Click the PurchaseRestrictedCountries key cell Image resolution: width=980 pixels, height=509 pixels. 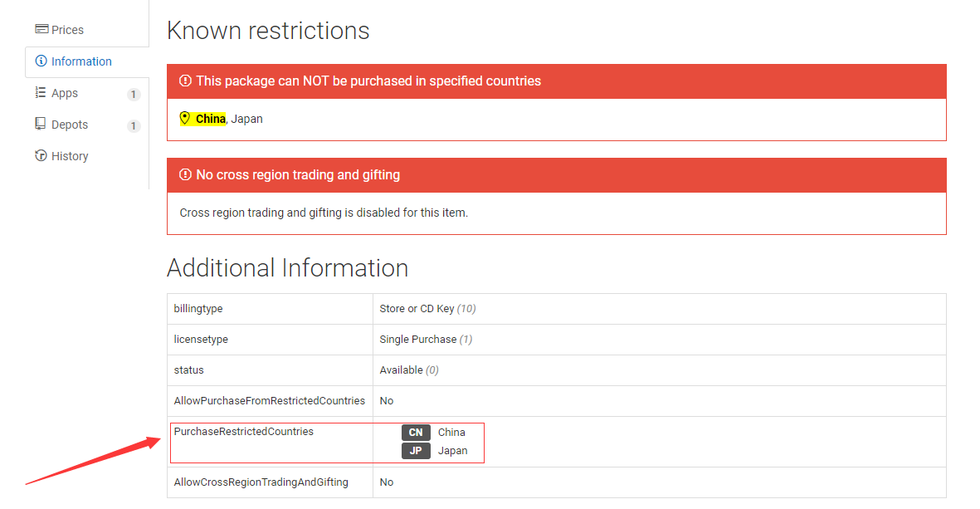tap(244, 432)
